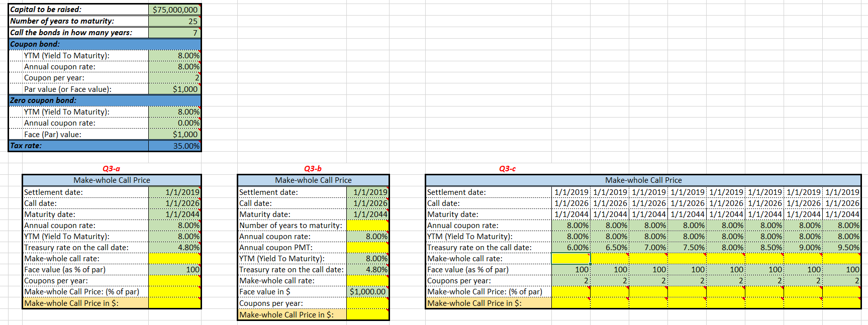Select the 25 years to maturity value
The height and width of the screenshot is (325, 868).
pos(174,21)
